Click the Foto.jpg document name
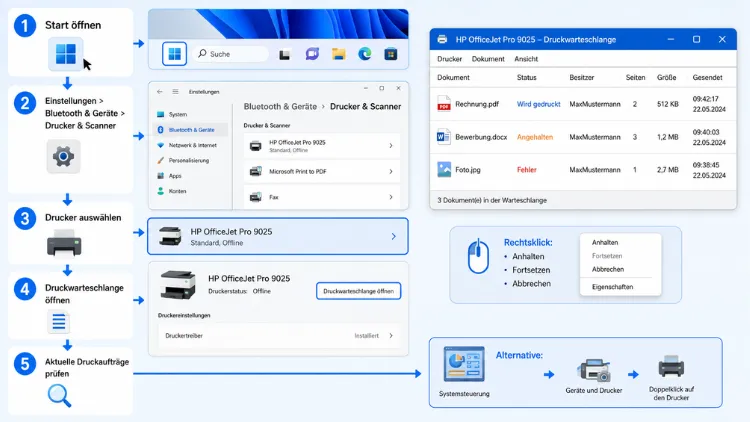The width and height of the screenshot is (750, 422). click(468, 169)
